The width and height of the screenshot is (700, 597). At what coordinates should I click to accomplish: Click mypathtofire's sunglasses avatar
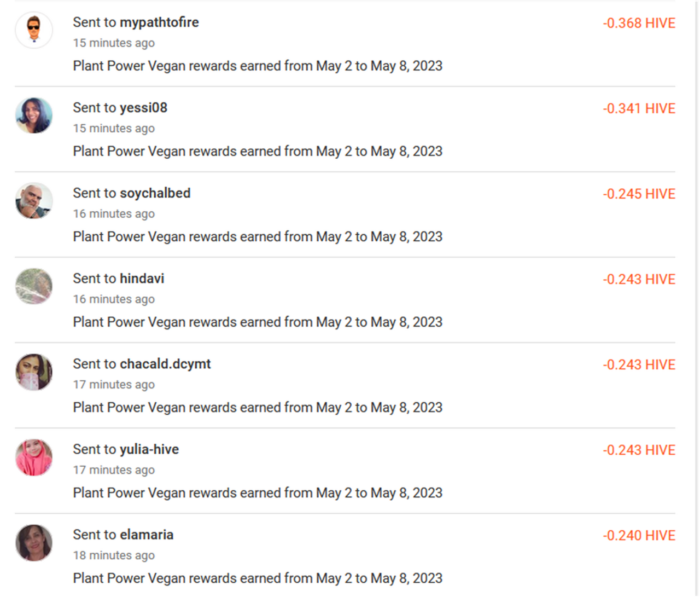coord(34,30)
